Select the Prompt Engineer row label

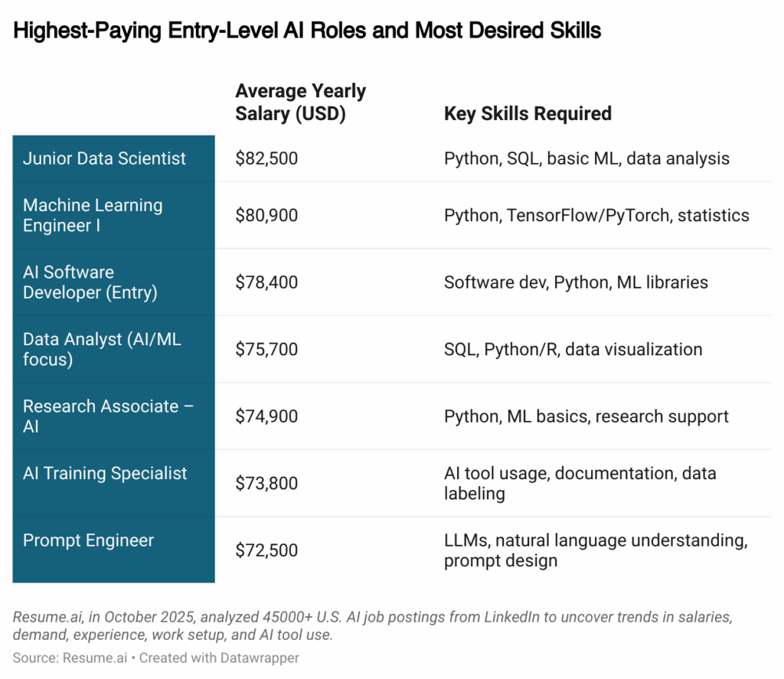88,540
